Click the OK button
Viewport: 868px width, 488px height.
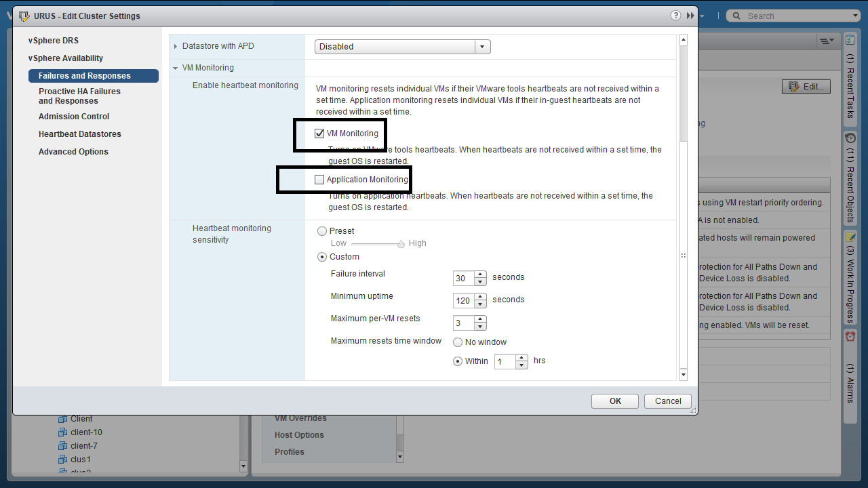(614, 401)
